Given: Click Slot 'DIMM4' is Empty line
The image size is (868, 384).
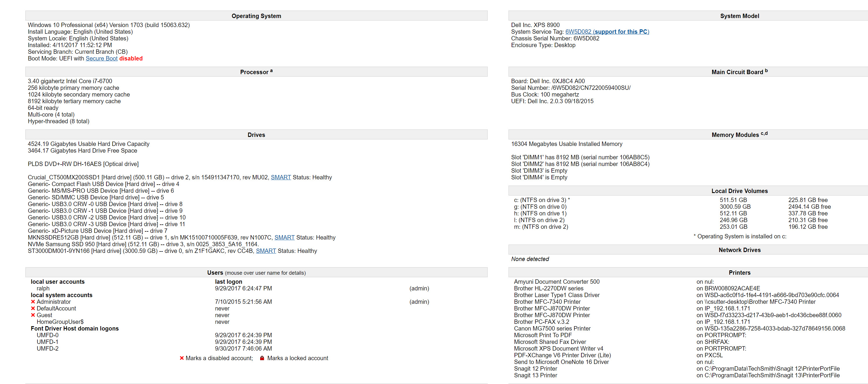Looking at the screenshot, I should point(539,177).
